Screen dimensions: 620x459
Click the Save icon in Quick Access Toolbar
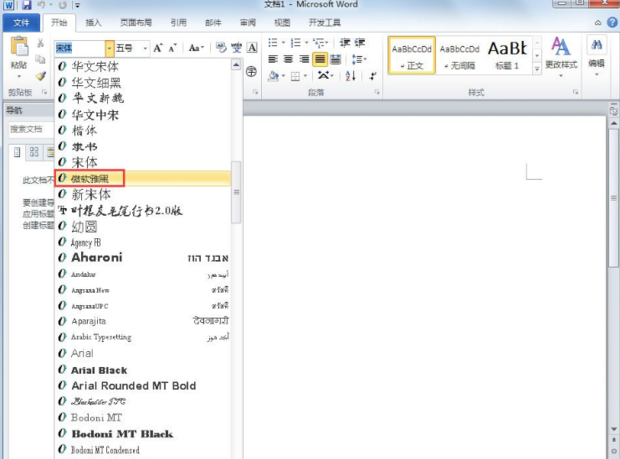tap(26, 5)
